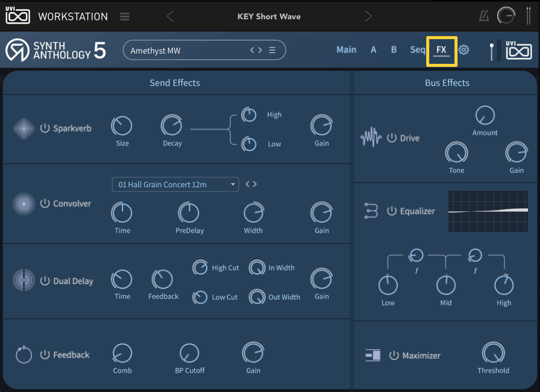Toggle Feedback effect power button

45,355
